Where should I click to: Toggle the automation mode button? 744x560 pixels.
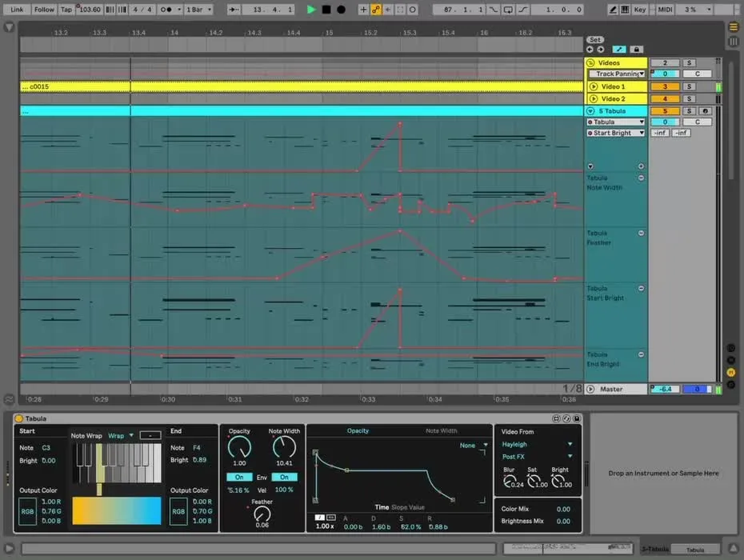tap(620, 49)
